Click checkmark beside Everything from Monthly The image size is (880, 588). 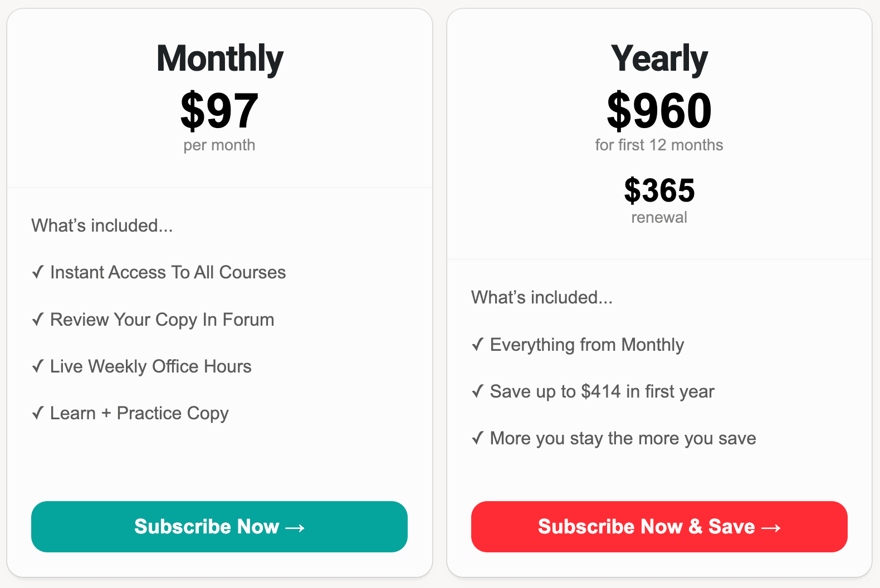[478, 345]
